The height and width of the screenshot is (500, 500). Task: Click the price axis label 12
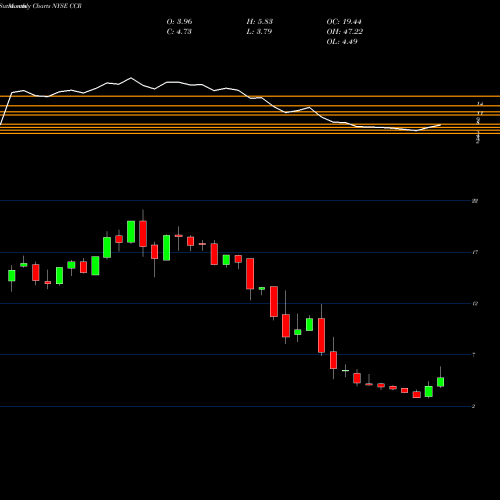coord(475,304)
